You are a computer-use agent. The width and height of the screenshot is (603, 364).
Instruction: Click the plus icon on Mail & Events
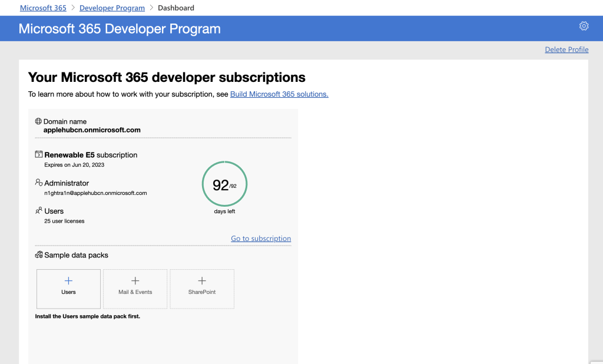click(x=135, y=281)
